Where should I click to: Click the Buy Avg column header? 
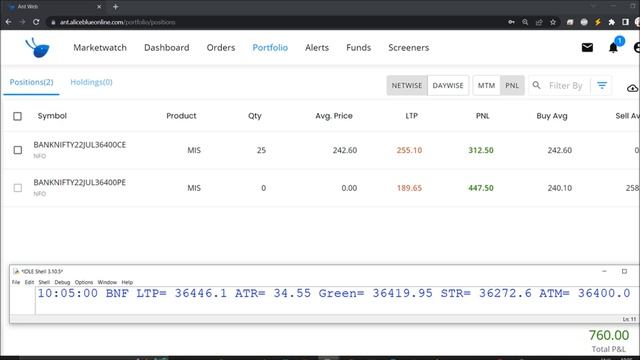click(x=552, y=116)
